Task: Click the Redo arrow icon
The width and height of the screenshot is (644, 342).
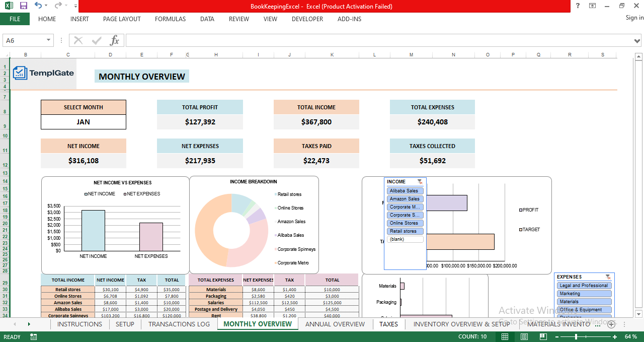Action: (58, 6)
